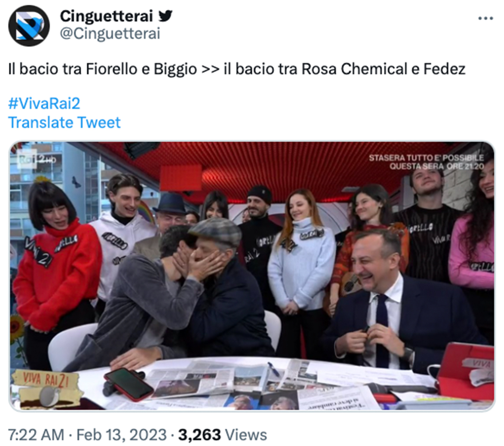Open the #VivaRai2 hashtag

[44, 104]
